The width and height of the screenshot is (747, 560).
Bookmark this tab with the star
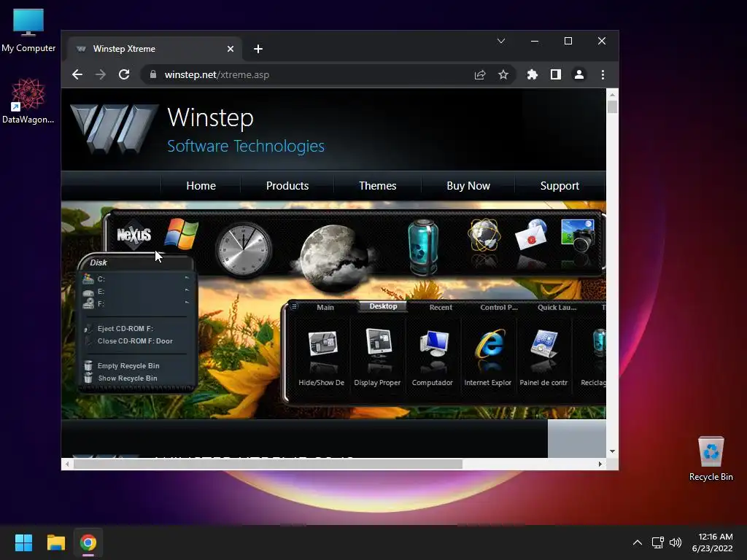click(503, 75)
